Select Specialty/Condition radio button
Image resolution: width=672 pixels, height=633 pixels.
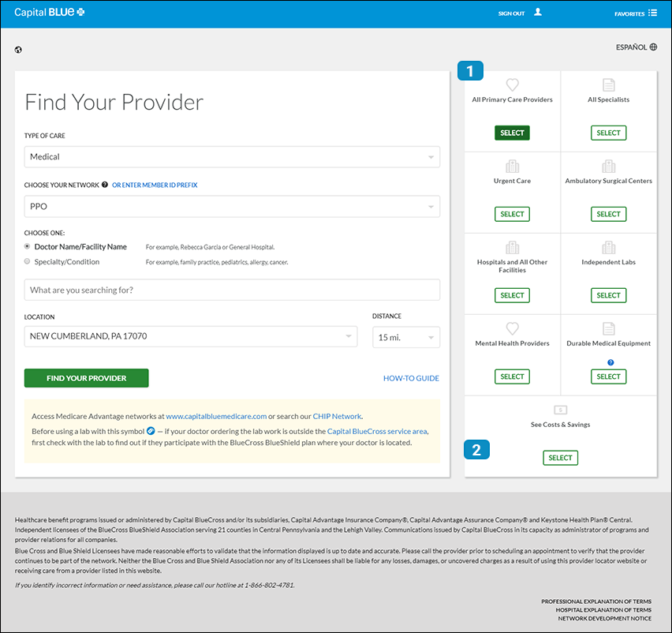(28, 261)
